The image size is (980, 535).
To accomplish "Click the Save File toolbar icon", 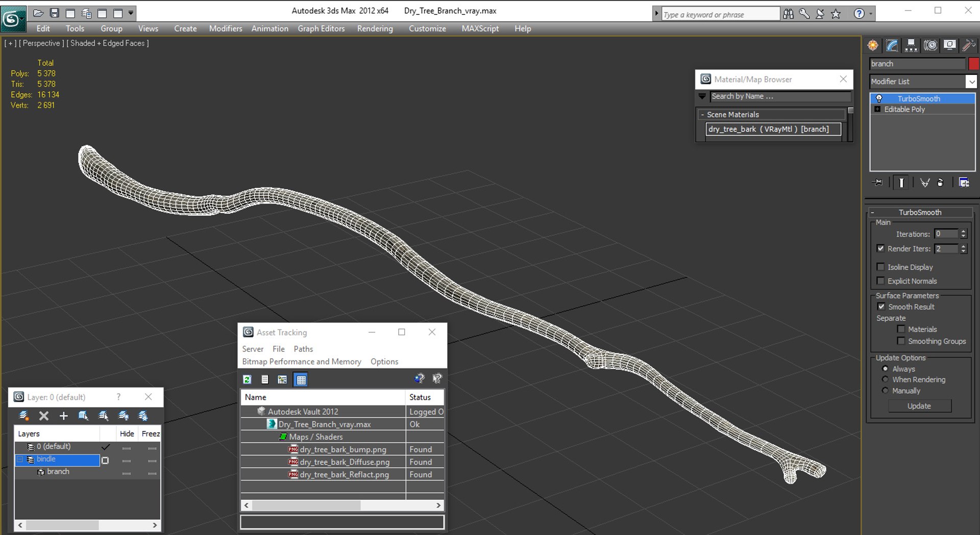I will [55, 13].
